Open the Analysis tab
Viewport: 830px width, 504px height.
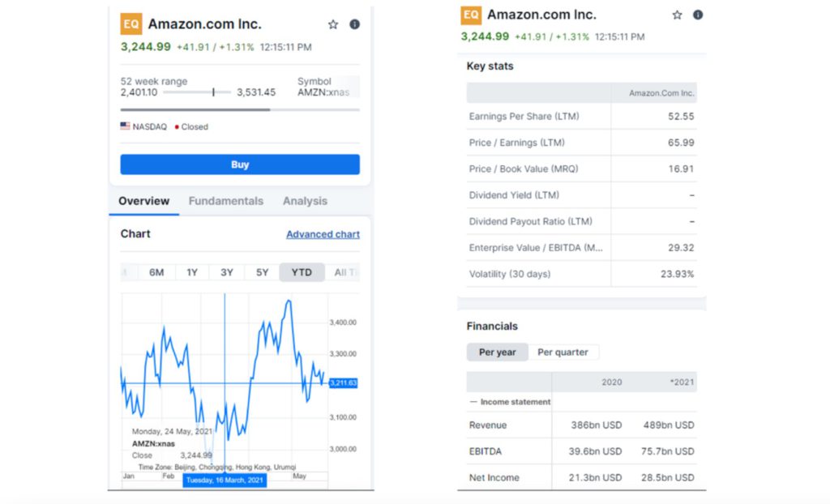click(305, 201)
